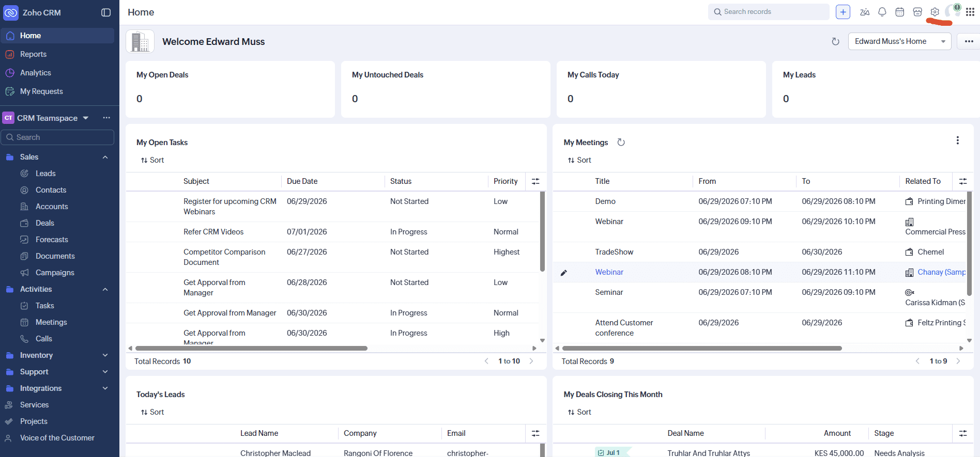This screenshot has width=980, height=457.
Task: Open the marketplace store icon
Action: pyautogui.click(x=917, y=12)
